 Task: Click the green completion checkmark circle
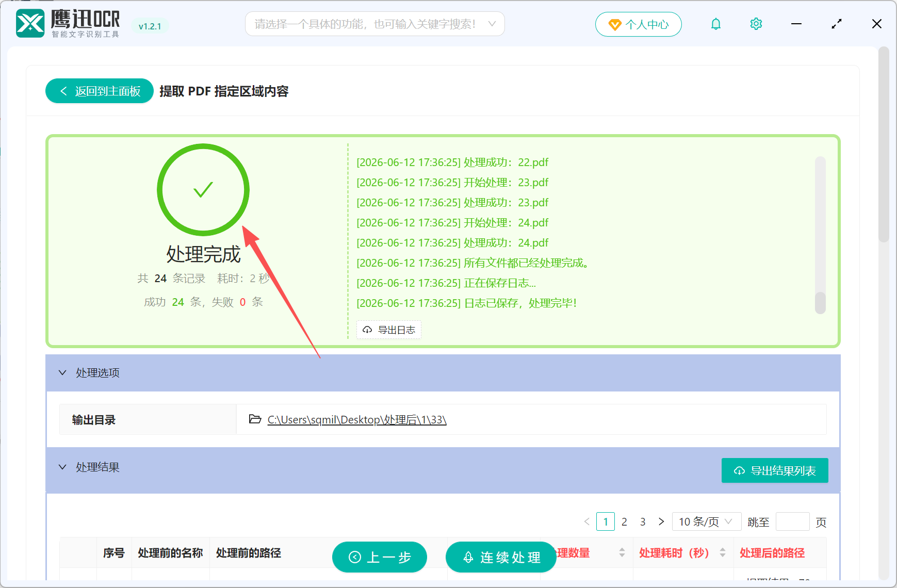point(203,190)
